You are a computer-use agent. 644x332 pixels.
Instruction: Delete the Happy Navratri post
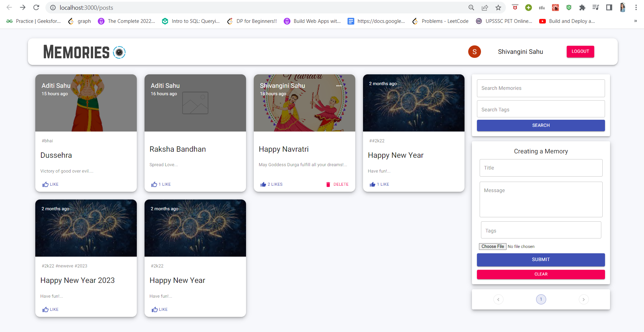tap(337, 184)
